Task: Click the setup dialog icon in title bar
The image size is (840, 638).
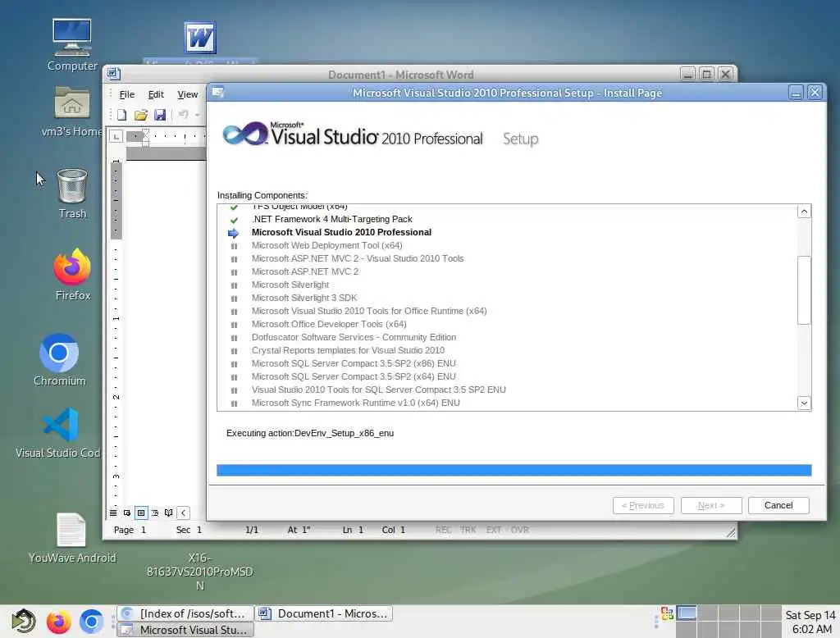Action: coord(218,92)
